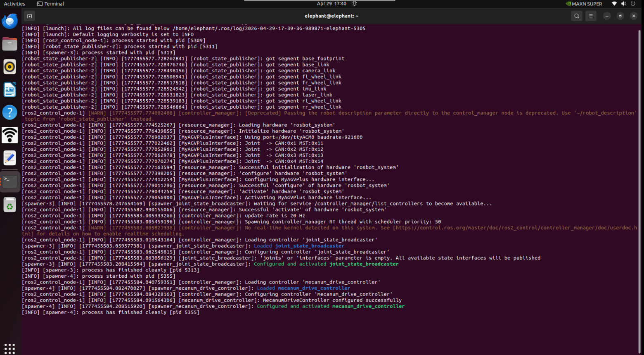Viewport: 644px width, 355px height.
Task: Click 'Loading hardware 'rosbot_system'' text
Action: 287,125
